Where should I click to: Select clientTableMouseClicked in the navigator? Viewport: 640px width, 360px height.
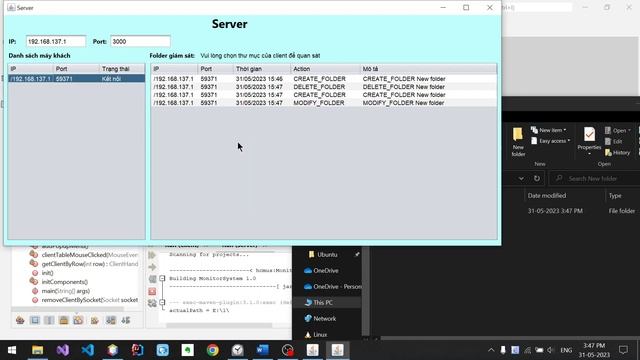coord(89,255)
